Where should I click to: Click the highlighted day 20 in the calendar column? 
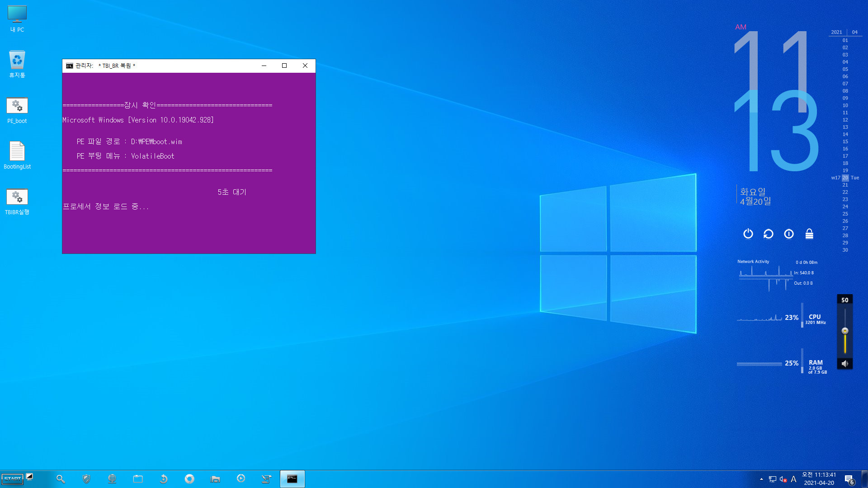click(845, 178)
